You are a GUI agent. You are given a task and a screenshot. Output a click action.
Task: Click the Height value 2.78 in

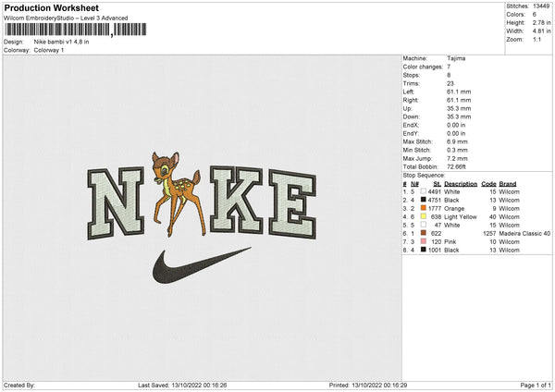(541, 22)
